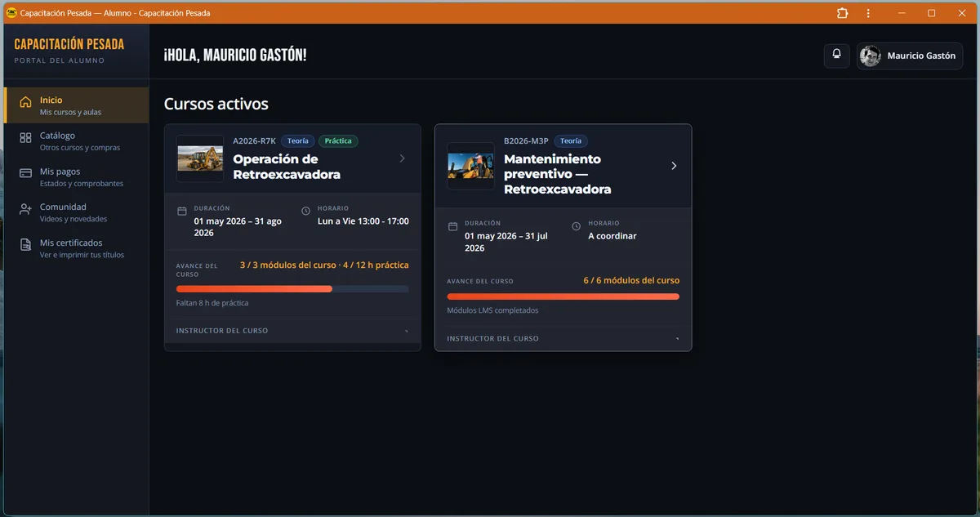Click the Teoría tag on A2026-R7K course
This screenshot has width=980, height=517.
298,141
